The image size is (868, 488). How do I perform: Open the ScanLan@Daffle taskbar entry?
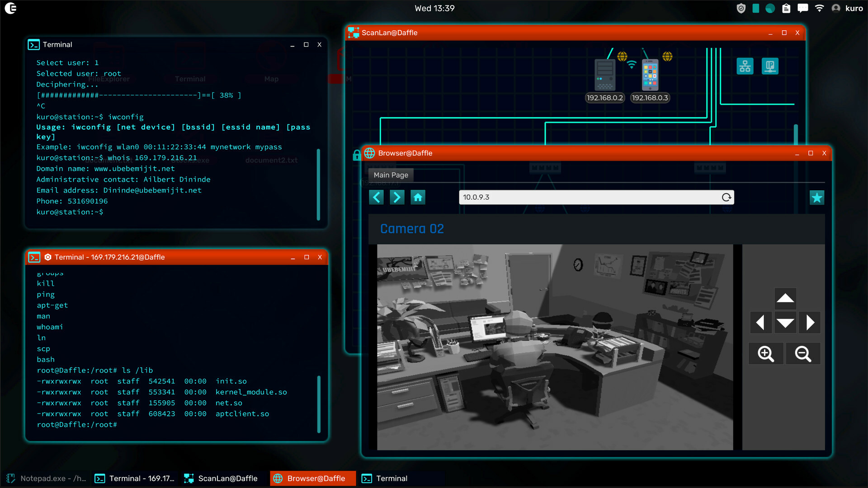(221, 478)
